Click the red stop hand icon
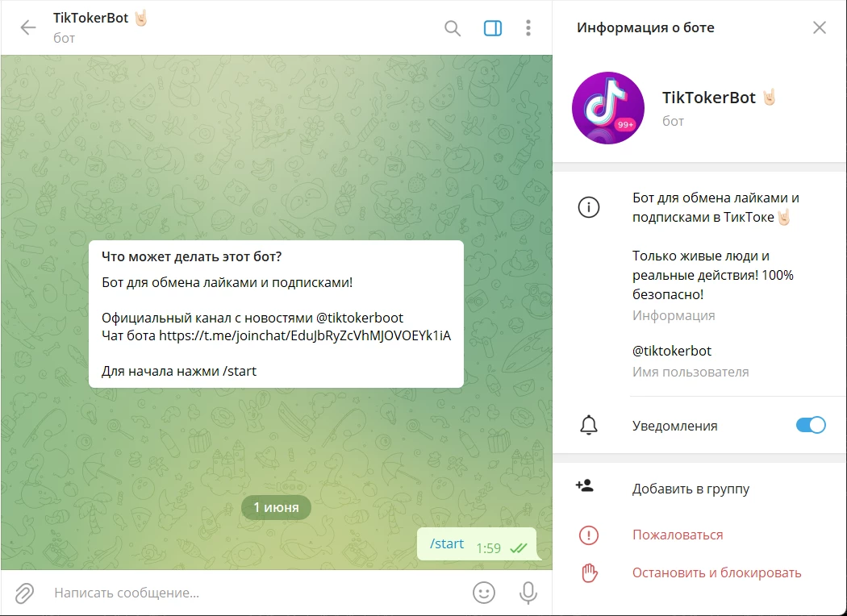 click(590, 572)
